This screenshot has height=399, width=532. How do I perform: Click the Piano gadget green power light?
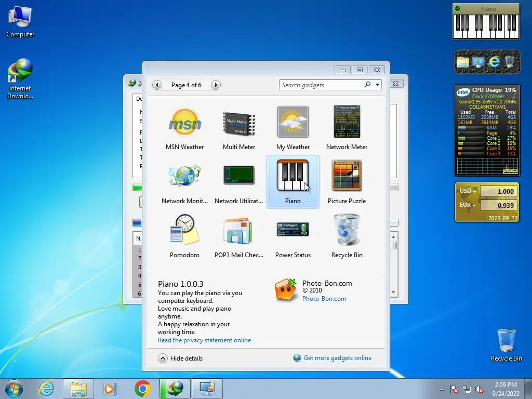(457, 9)
